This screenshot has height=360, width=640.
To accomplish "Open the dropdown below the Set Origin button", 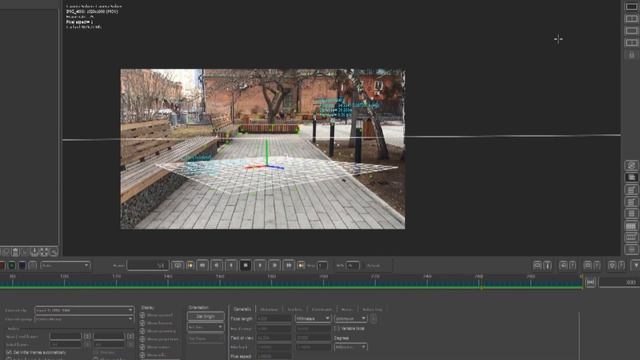I will coord(206,327).
